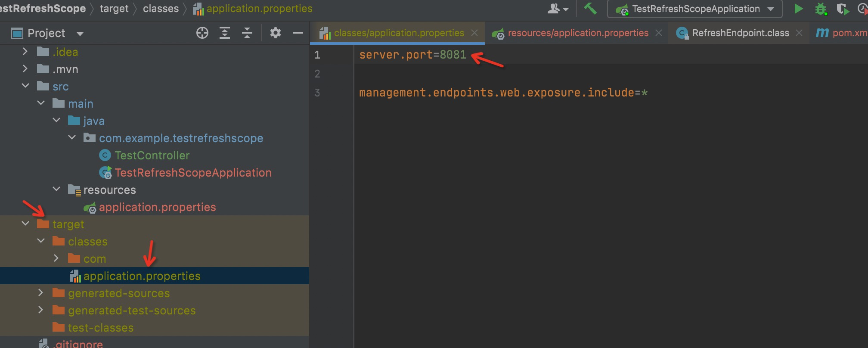Select application.properties under target classes
This screenshot has height=348, width=868.
coord(142,276)
